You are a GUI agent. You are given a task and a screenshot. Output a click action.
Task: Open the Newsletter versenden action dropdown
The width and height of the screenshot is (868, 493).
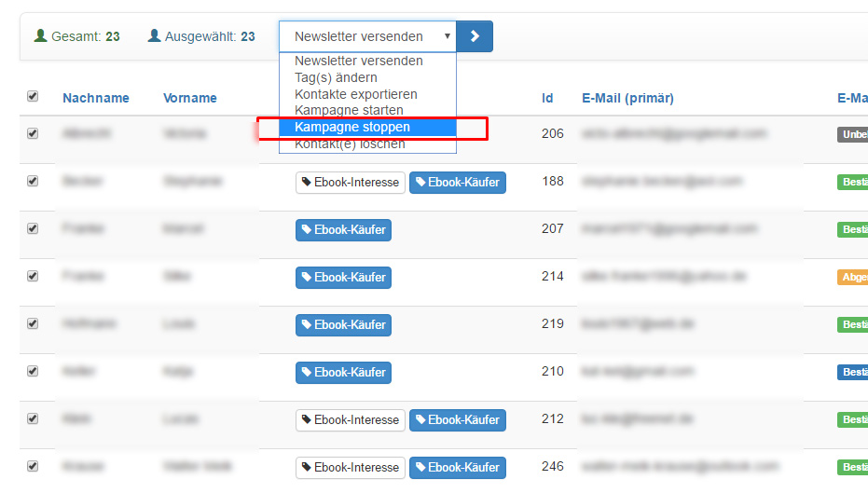(x=367, y=36)
